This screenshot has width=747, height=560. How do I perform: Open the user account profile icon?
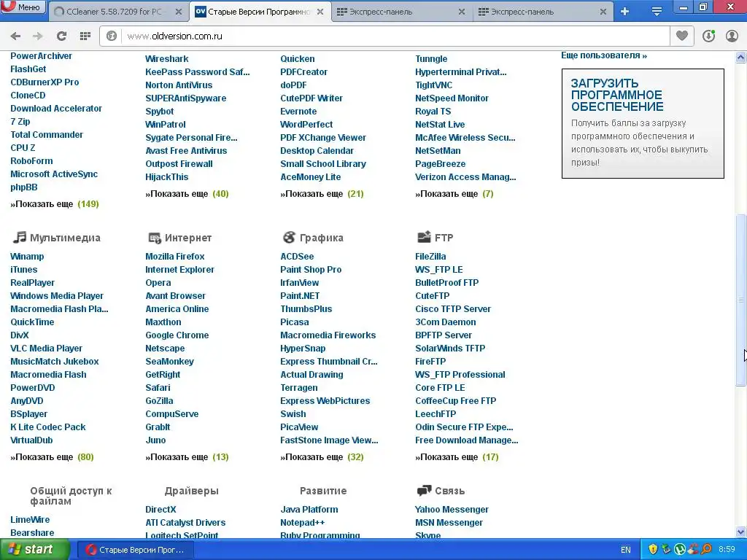(732, 36)
